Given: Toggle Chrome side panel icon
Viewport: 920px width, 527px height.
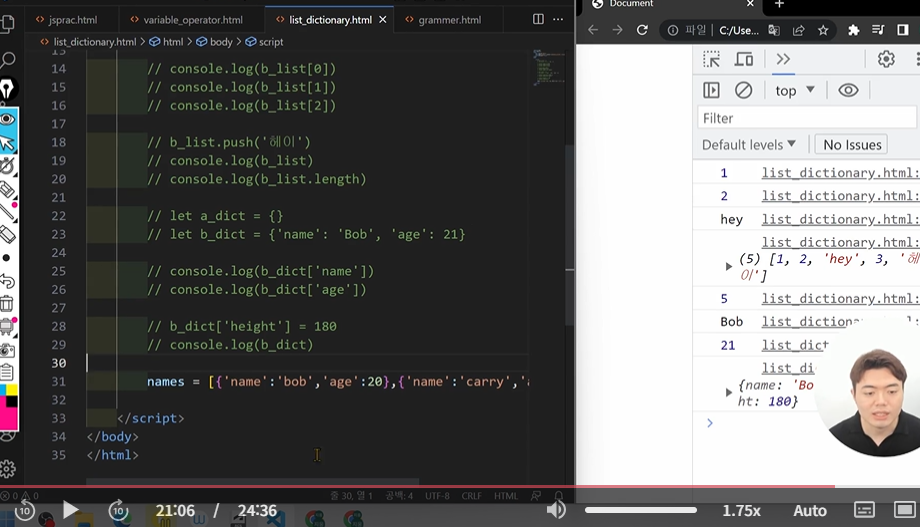Looking at the screenshot, I should [x=903, y=30].
